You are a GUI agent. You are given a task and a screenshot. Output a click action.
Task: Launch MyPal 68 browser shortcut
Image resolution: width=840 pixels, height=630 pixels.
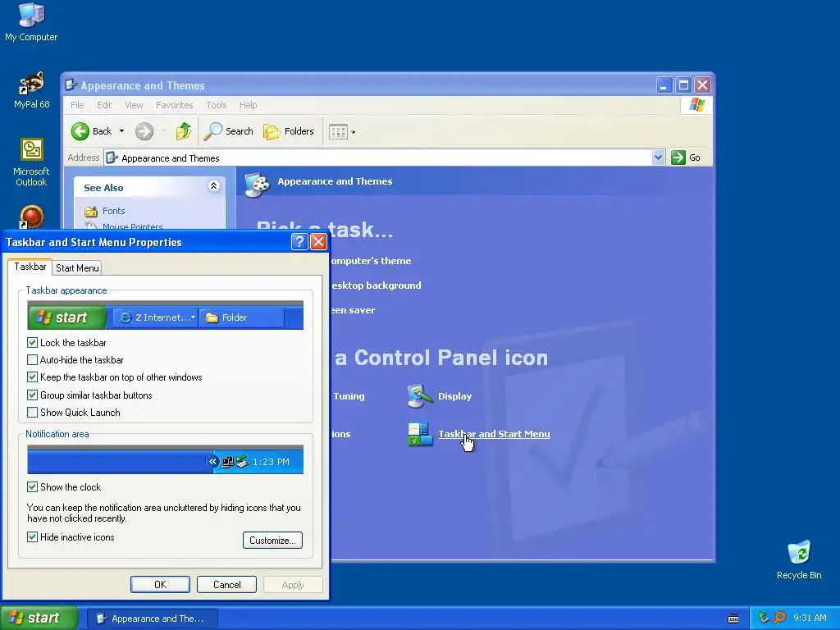32,90
